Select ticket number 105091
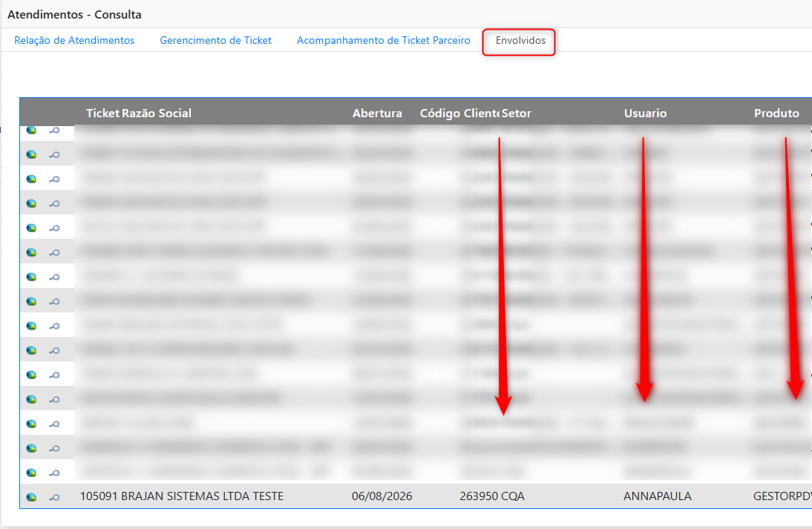Screen dimensions: 812x529 99,496
